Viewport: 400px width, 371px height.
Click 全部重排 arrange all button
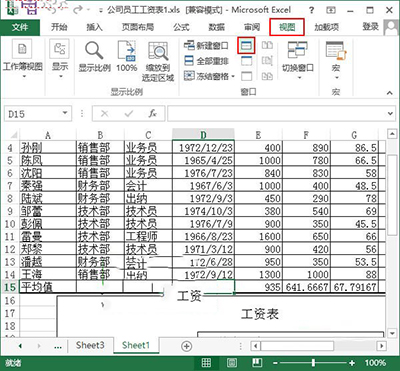[206, 61]
